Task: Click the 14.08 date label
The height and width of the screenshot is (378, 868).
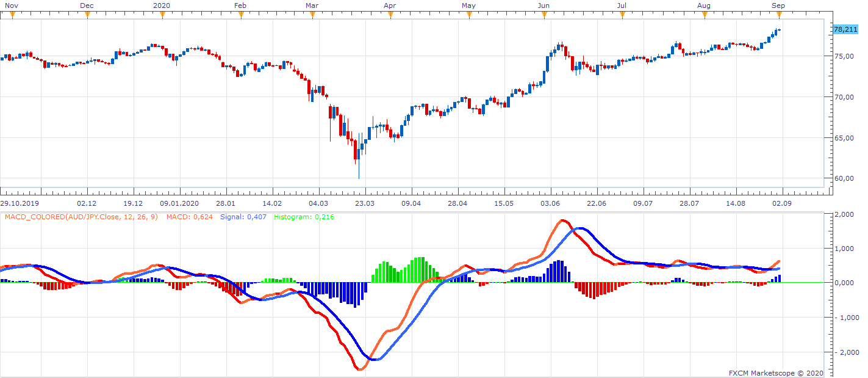Action: 736,204
